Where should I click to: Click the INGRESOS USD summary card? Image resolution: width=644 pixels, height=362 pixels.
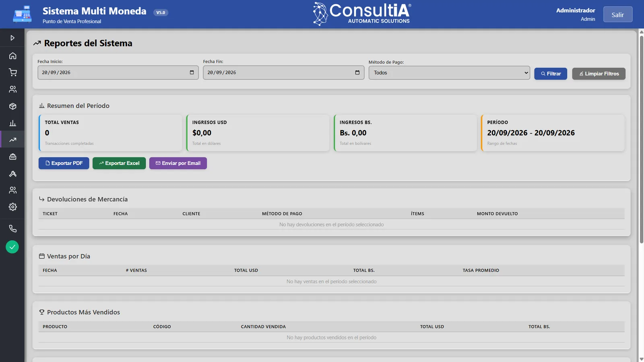coord(258,133)
